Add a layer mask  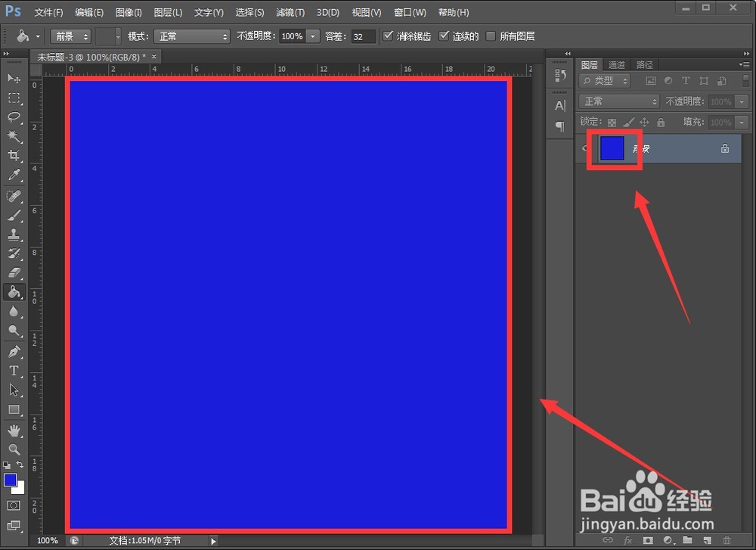(x=648, y=540)
